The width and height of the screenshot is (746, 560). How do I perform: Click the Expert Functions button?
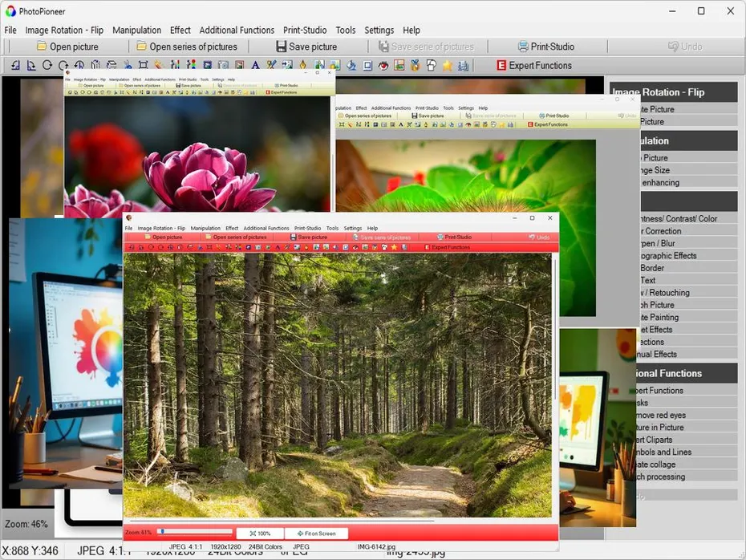pyautogui.click(x=534, y=65)
